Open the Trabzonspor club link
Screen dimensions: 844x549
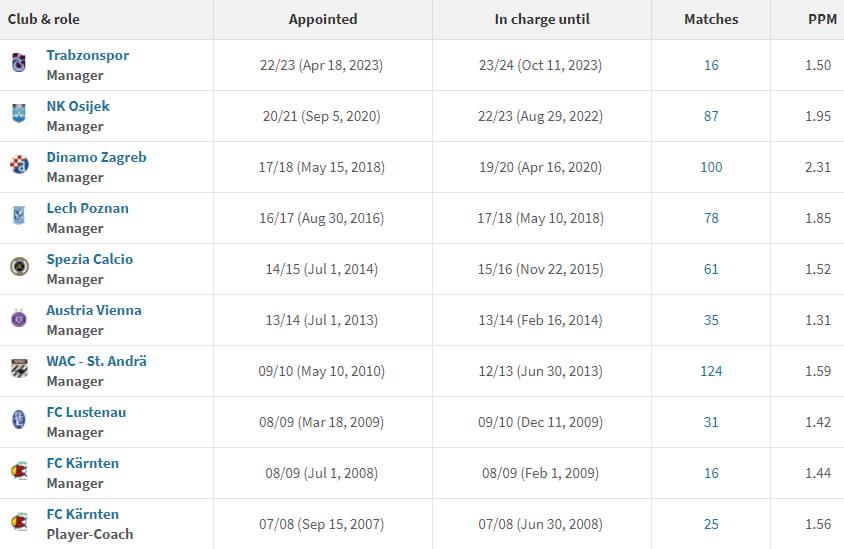click(x=87, y=55)
